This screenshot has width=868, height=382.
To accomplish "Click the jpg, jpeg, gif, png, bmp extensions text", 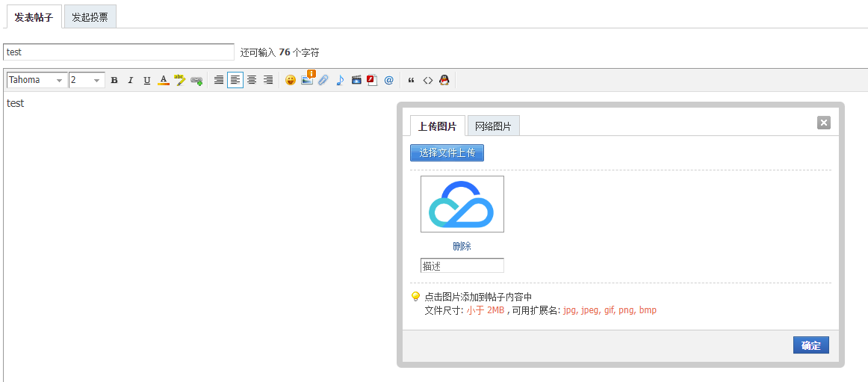I will click(610, 310).
